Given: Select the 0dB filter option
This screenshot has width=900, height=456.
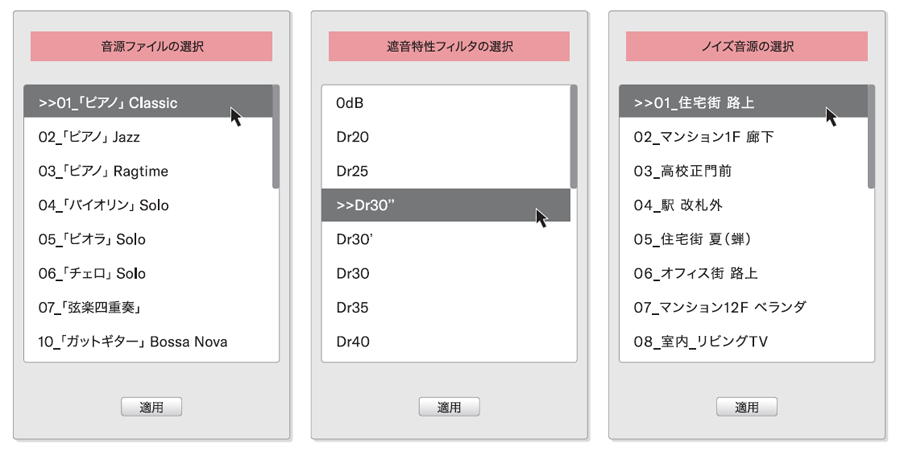Looking at the screenshot, I should tap(350, 103).
